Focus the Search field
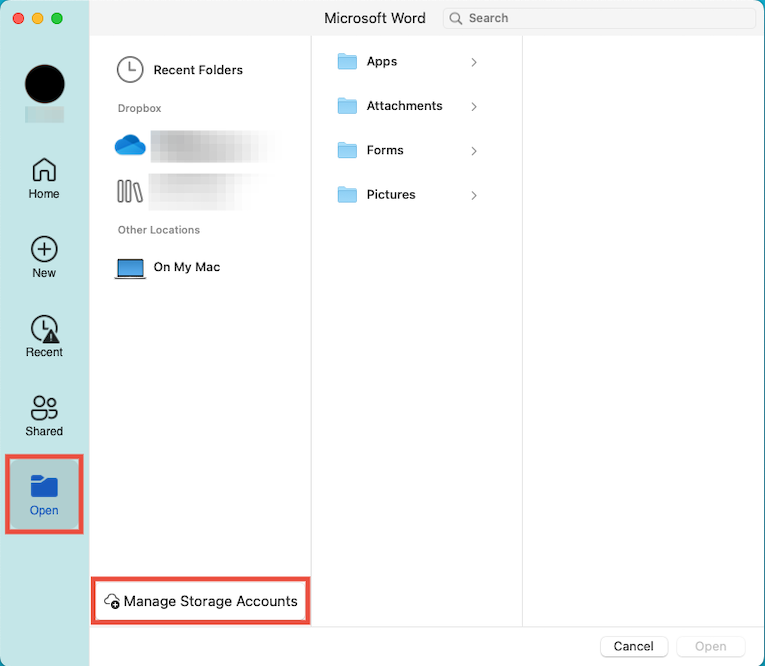 pos(599,19)
